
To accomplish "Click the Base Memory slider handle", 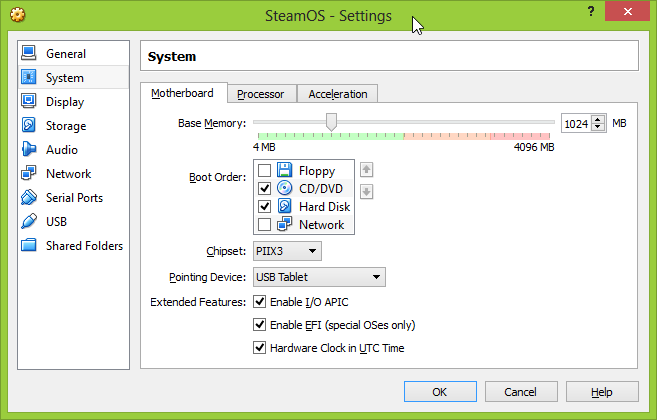I will point(331,122).
